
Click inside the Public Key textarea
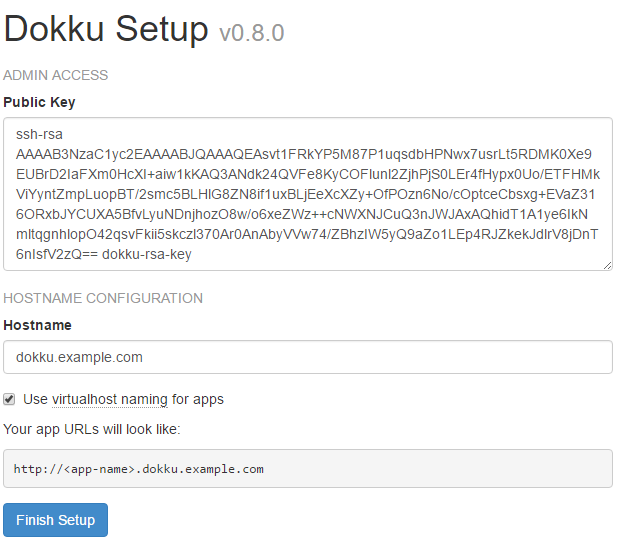coord(308,193)
